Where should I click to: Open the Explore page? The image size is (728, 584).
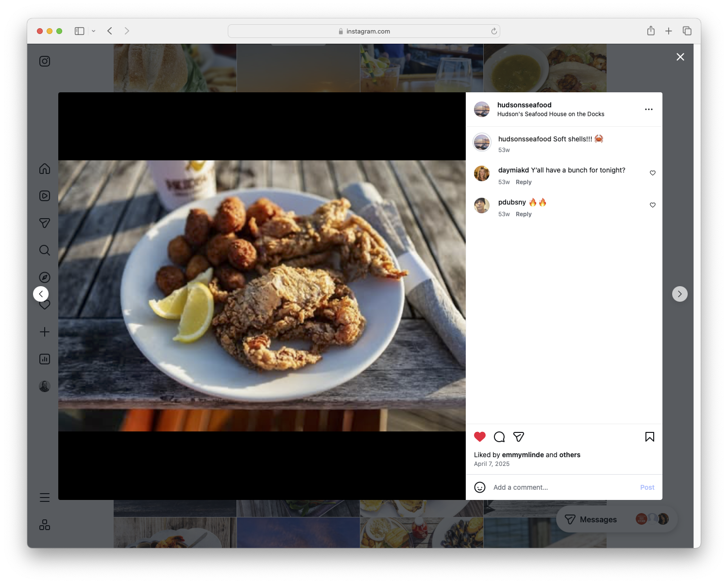(x=44, y=277)
